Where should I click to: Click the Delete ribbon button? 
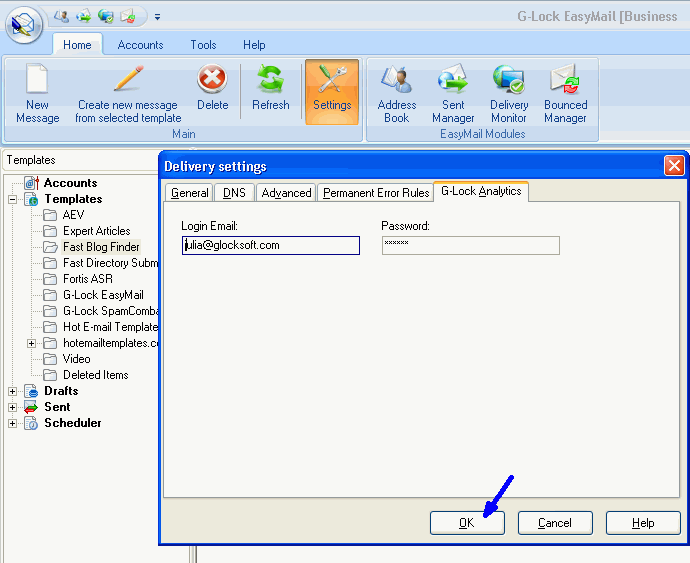[213, 87]
